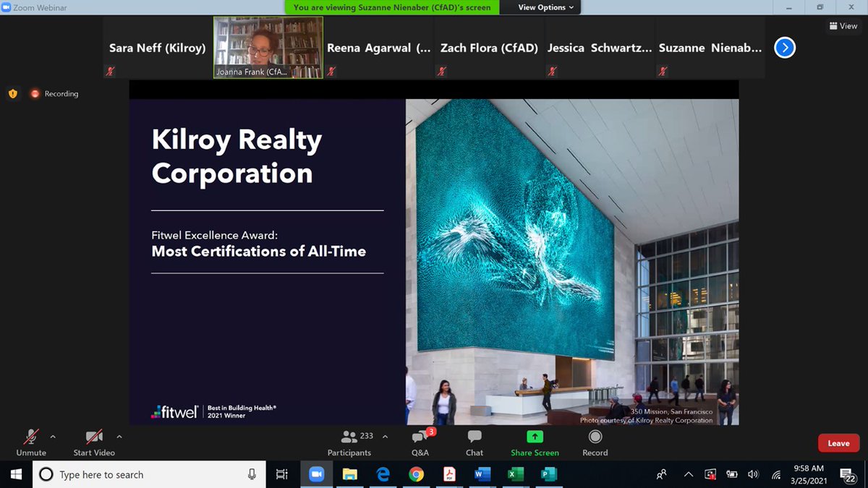
Task: Click muted mic icon on Sara Neff tile
Action: [111, 72]
